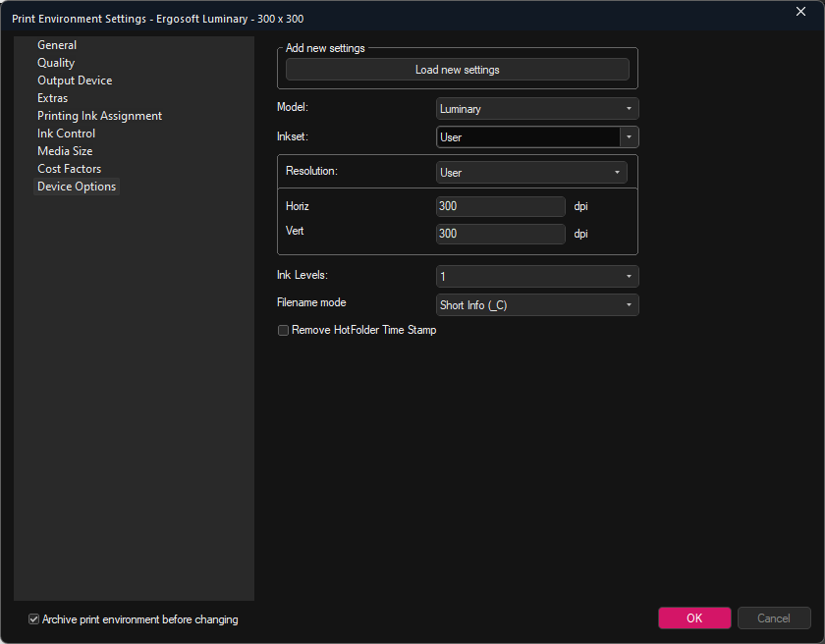Screen dimensions: 825x644
Task: Select Output Device in the sidebar
Action: click(x=75, y=80)
